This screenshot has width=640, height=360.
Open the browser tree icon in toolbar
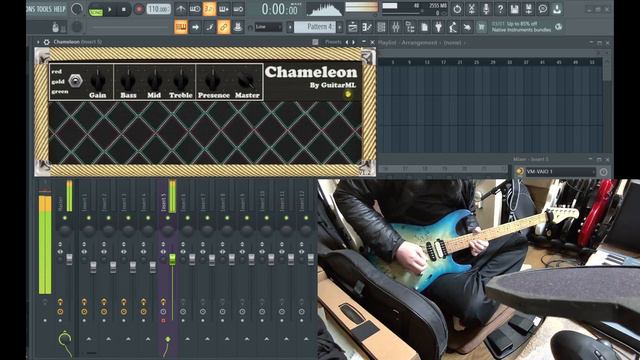[x=410, y=27]
